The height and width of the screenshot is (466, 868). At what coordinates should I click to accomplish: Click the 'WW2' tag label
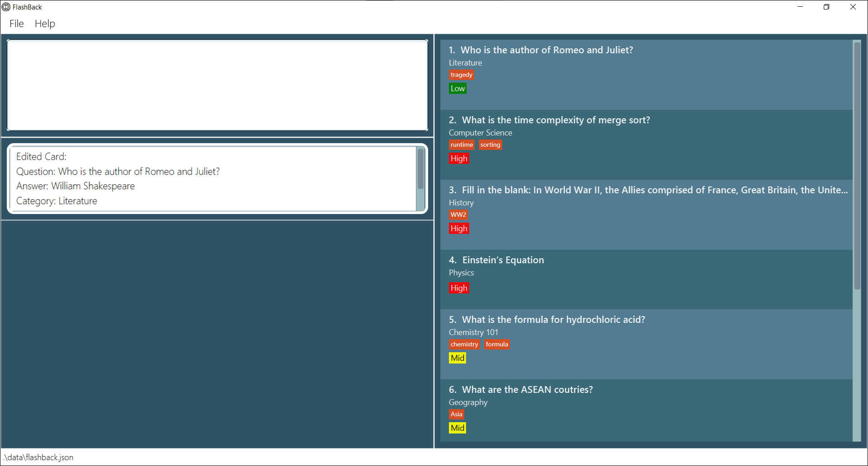coord(458,215)
